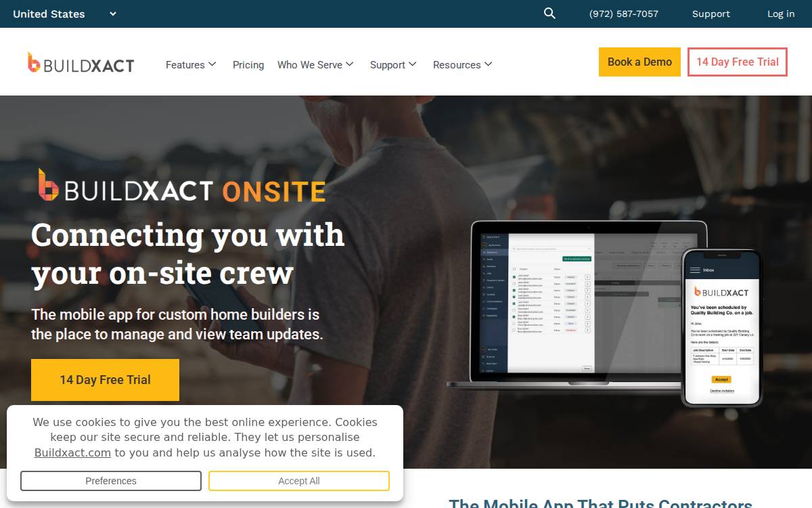812x508 pixels.
Task: Click the Buildxact Onsite hero logo
Action: (x=181, y=186)
